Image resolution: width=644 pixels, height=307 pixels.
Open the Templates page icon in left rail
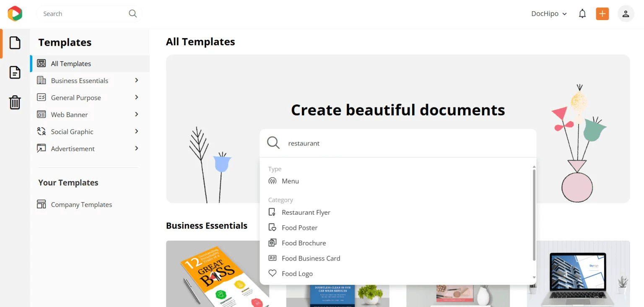coord(15,43)
